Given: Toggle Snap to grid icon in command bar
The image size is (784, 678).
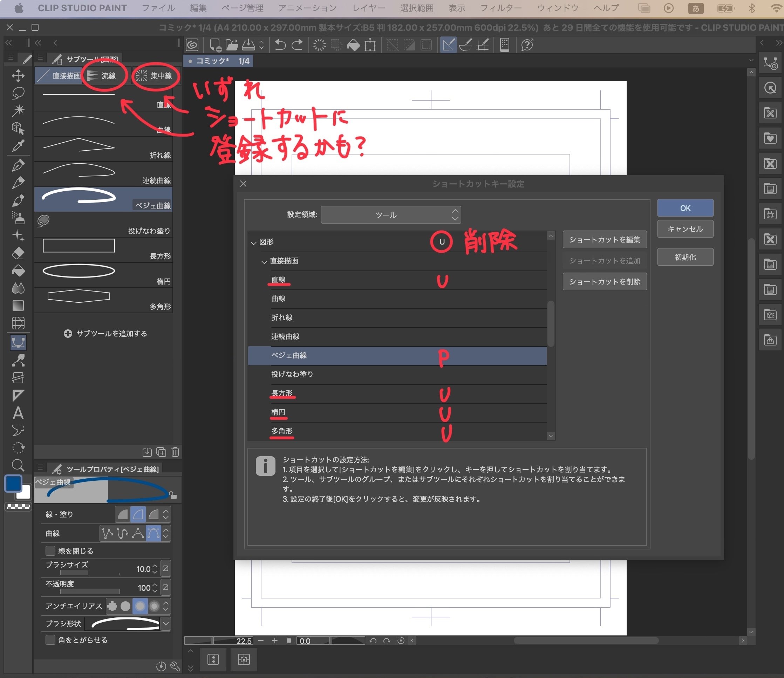Looking at the screenshot, I should coord(483,45).
